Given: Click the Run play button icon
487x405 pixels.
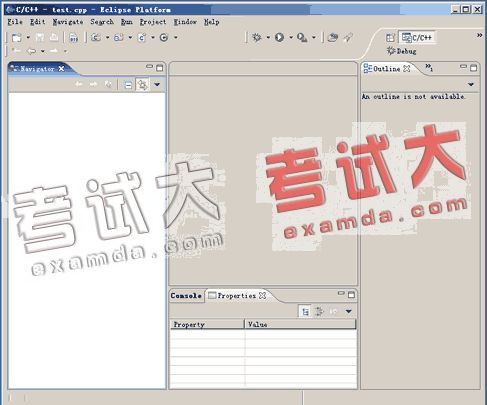Looking at the screenshot, I should point(279,37).
